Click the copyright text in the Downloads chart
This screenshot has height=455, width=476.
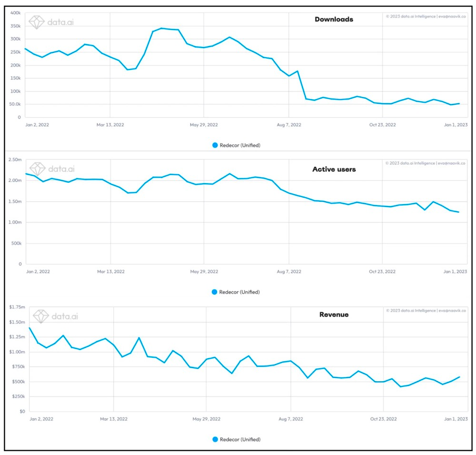coord(426,16)
